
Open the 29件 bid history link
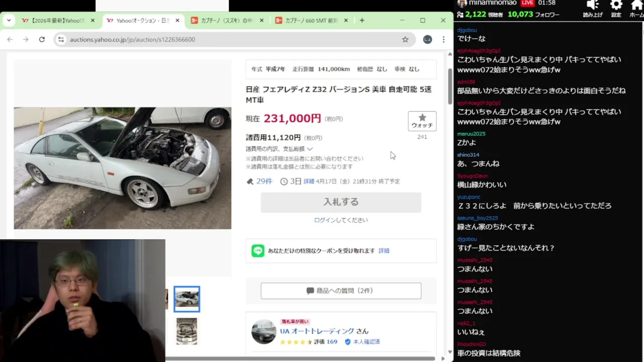coord(264,181)
